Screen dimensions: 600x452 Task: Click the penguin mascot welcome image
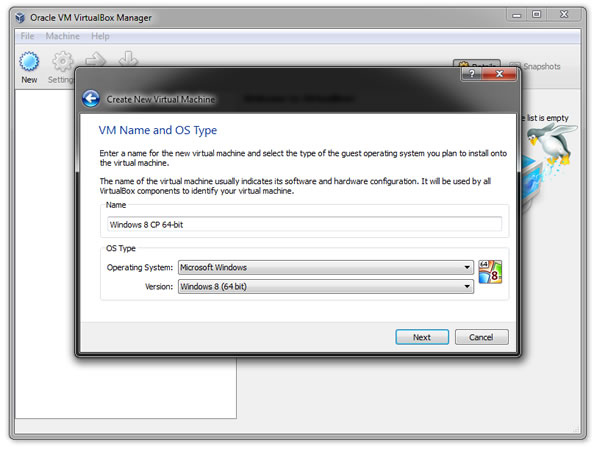[548, 150]
